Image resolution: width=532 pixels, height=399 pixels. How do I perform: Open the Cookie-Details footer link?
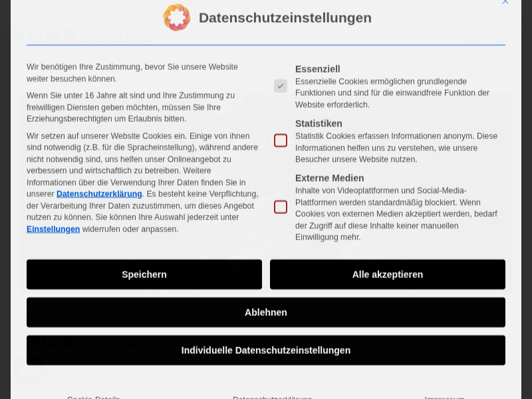pyautogui.click(x=94, y=398)
